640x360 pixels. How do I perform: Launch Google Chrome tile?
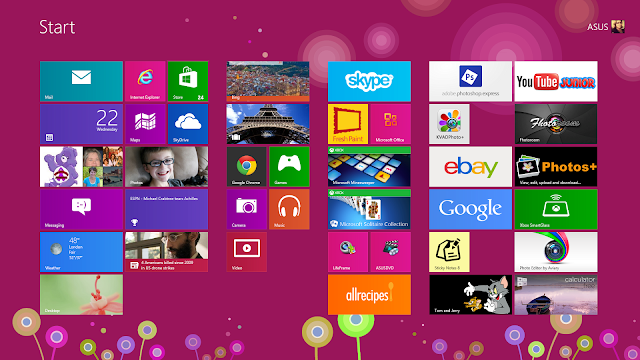click(x=247, y=167)
